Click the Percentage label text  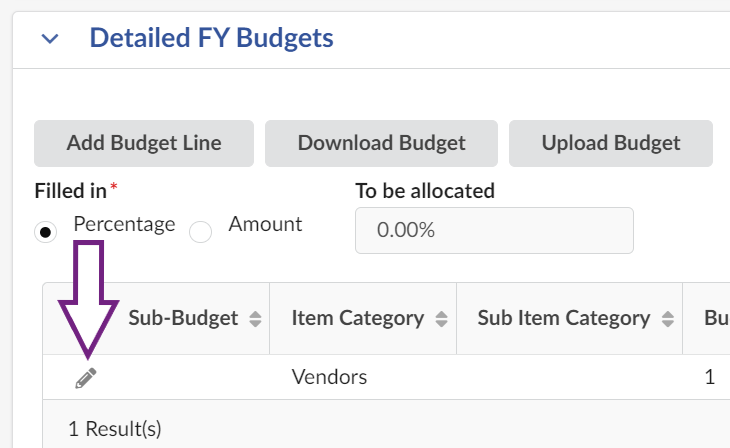[x=124, y=224]
